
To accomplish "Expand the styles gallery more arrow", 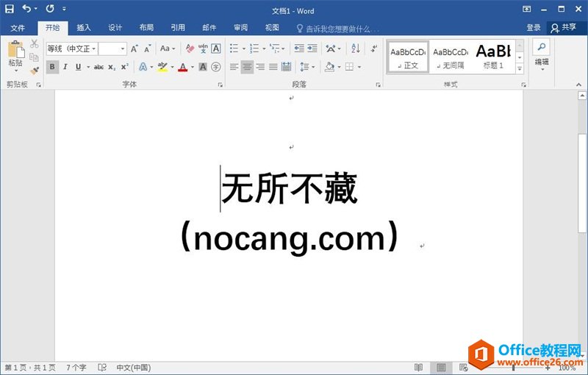I will 520,68.
